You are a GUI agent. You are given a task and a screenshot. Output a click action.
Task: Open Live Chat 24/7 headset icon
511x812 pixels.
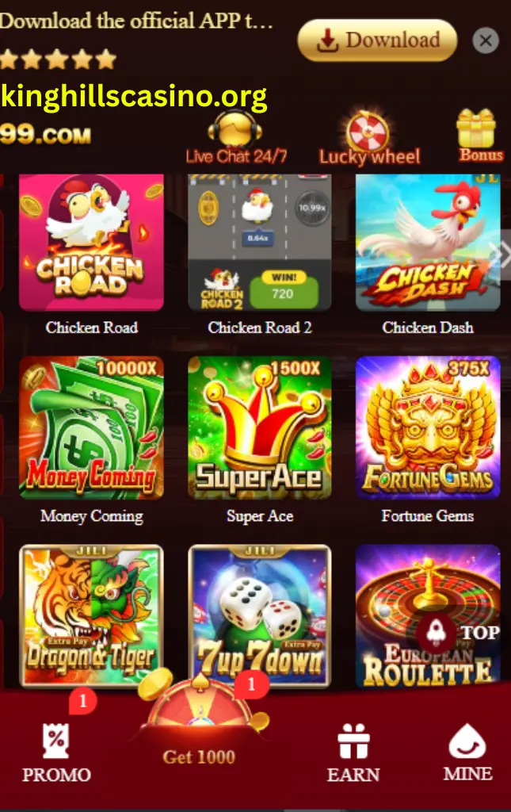tap(235, 129)
